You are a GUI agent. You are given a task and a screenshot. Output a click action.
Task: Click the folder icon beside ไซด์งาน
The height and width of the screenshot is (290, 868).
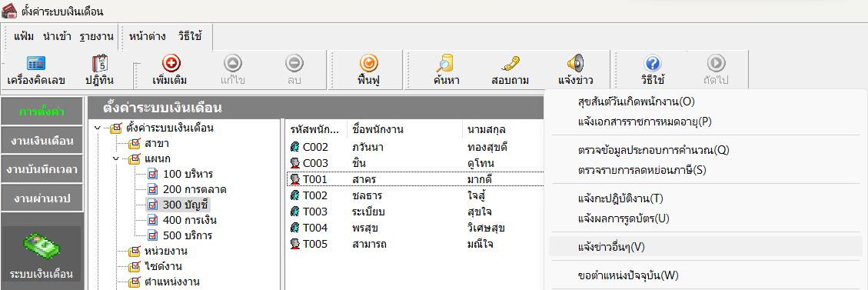(135, 267)
